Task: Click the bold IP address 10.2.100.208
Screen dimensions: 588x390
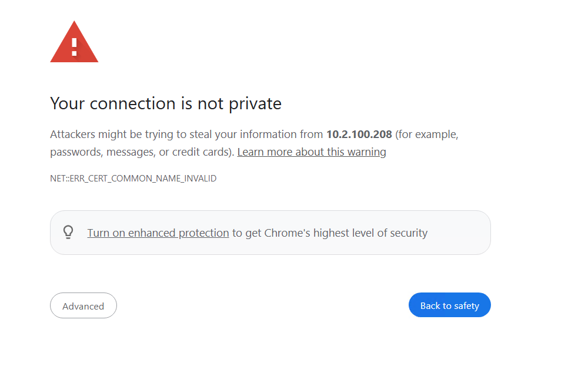Action: coord(359,135)
